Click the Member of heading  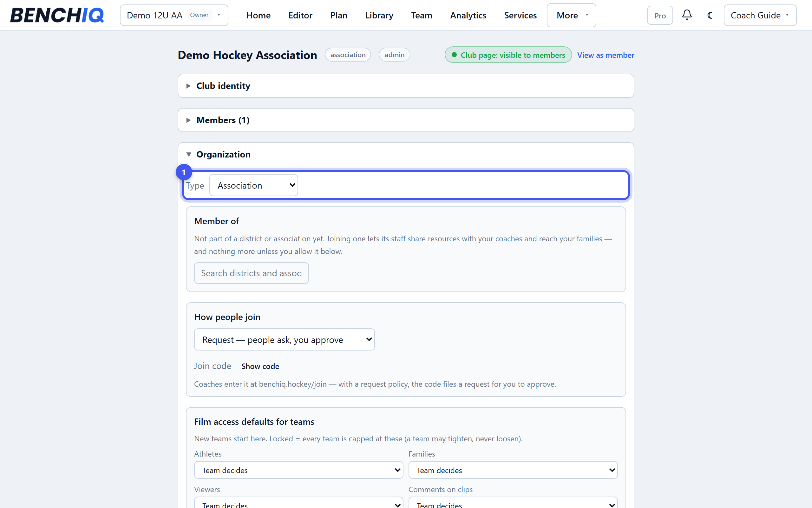216,221
